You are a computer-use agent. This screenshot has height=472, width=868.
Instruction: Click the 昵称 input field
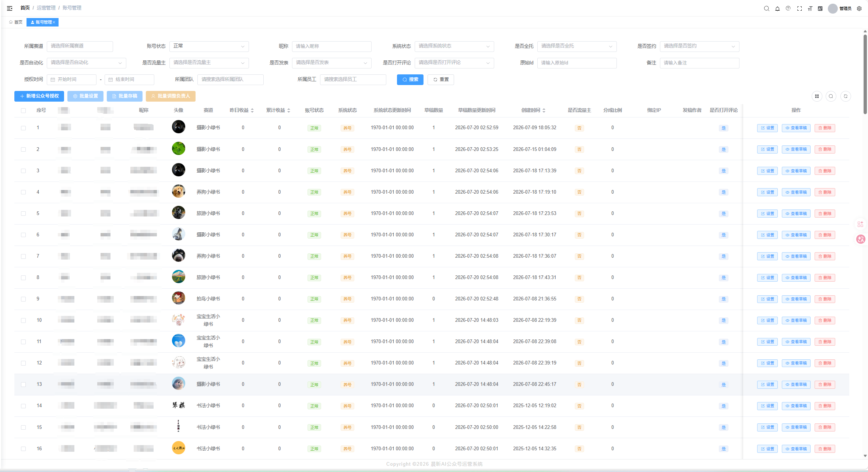(332, 46)
